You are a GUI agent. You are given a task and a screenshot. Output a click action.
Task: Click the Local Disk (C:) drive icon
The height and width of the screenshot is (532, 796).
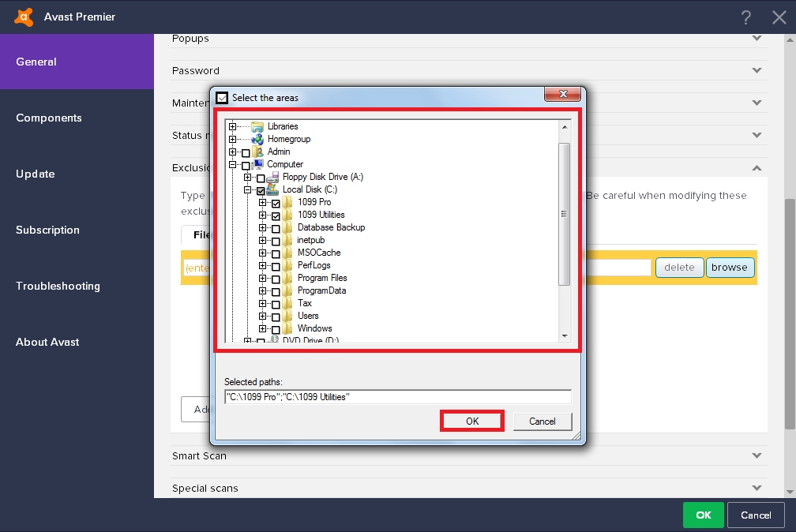272,190
